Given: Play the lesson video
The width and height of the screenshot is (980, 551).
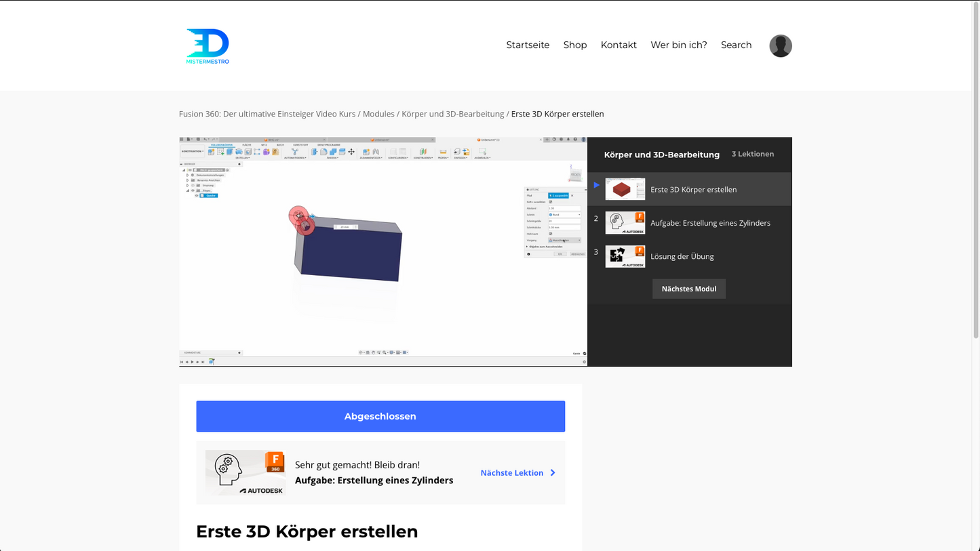Looking at the screenshot, I should (x=383, y=252).
